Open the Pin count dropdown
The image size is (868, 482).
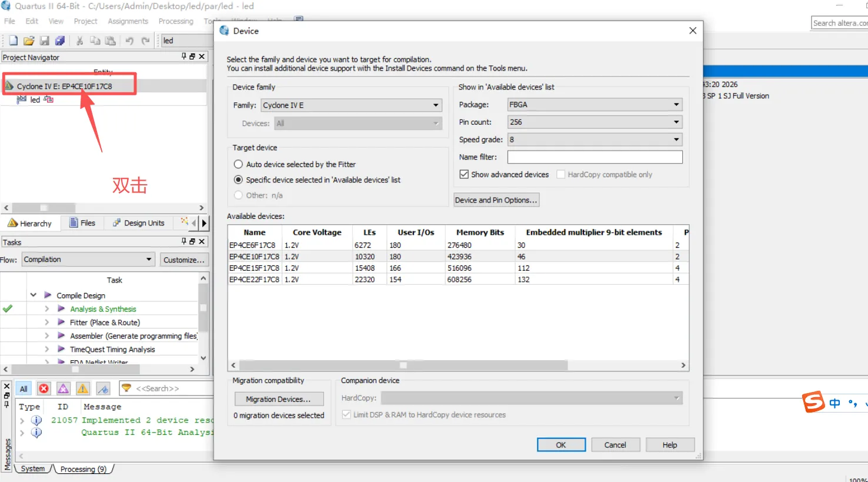[595, 122]
